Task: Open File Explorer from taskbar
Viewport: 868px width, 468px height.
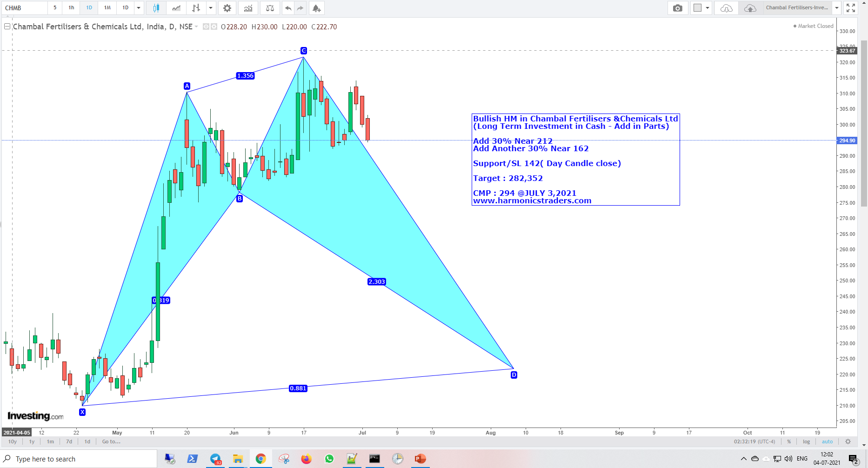Action: pos(238,459)
